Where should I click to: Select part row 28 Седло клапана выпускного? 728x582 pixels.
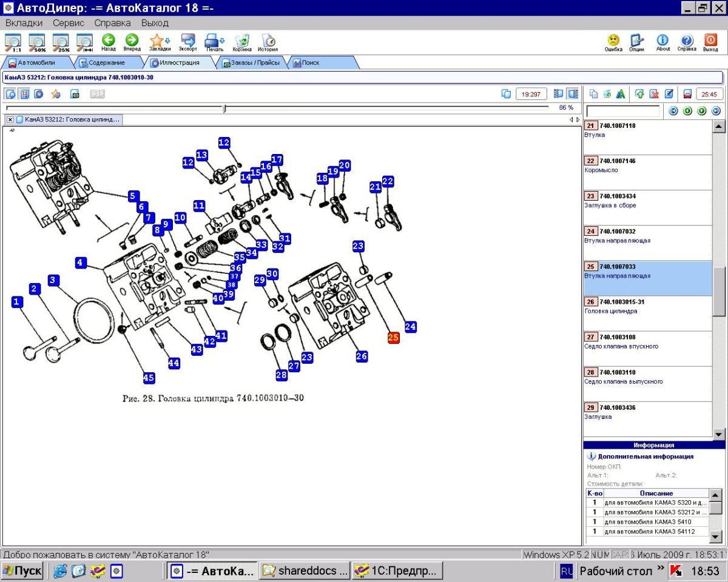pyautogui.click(x=647, y=384)
